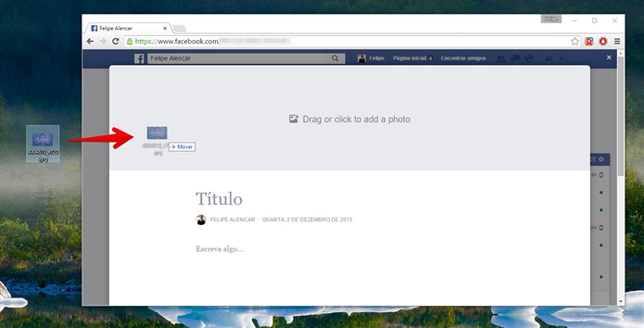Viewport: 644px width, 328px height.
Task: Click the Título title field
Action: pos(219,199)
